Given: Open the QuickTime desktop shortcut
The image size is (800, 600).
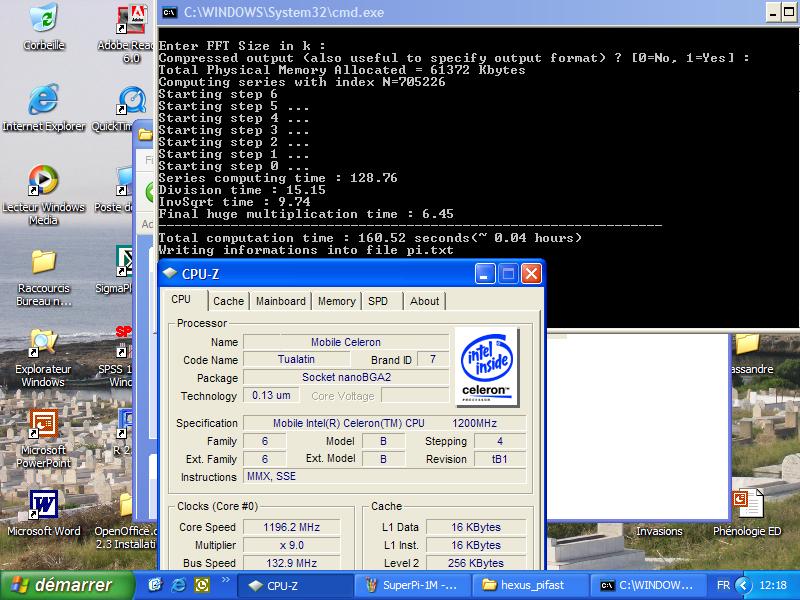Looking at the screenshot, I should click(132, 101).
